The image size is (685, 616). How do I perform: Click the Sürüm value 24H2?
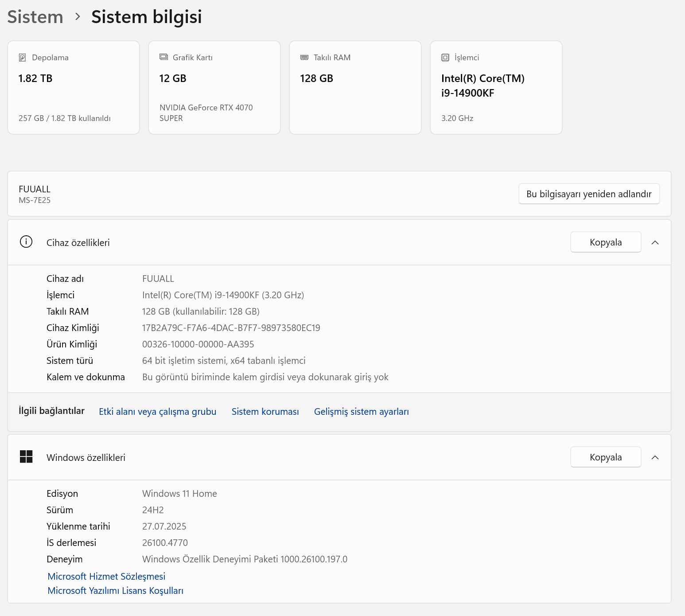click(153, 510)
